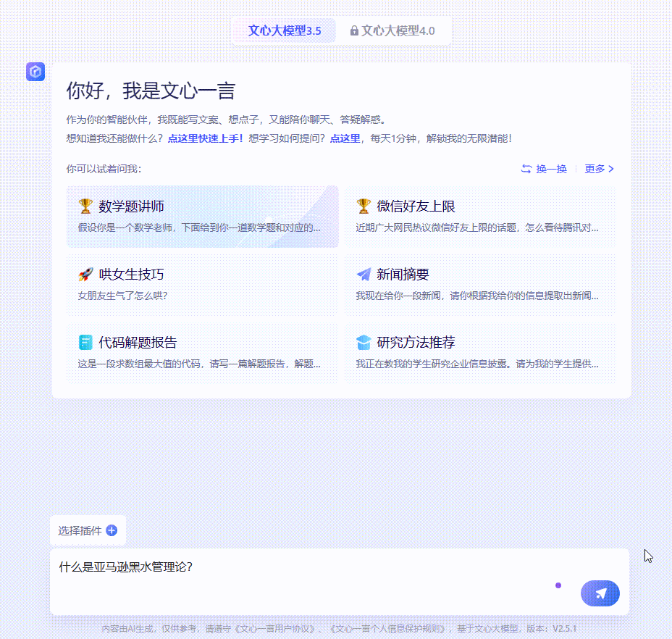The height and width of the screenshot is (639, 672).
Task: Click the purple dot indicator near send button
Action: tap(558, 585)
